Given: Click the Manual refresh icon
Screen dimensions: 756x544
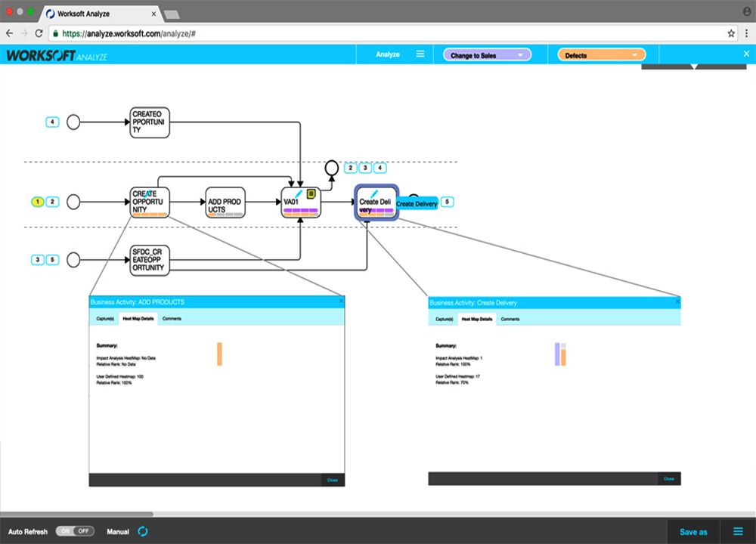Looking at the screenshot, I should click(x=143, y=531).
